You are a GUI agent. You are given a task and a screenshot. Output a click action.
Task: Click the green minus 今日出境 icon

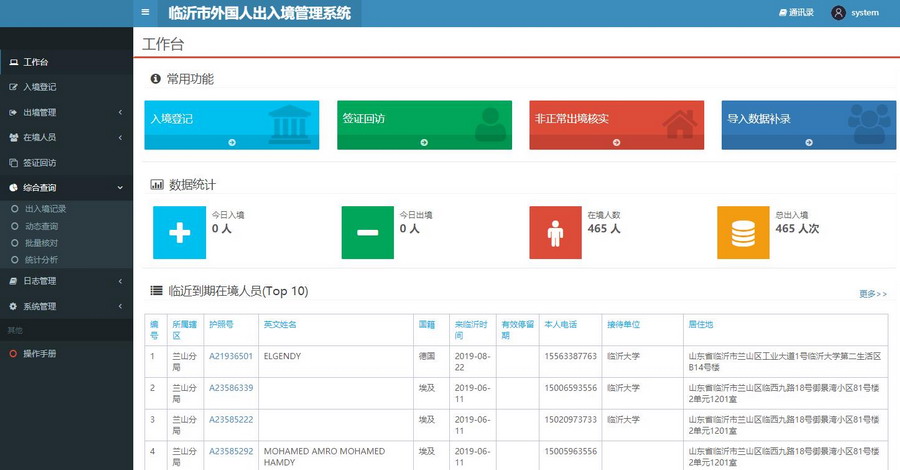point(367,232)
